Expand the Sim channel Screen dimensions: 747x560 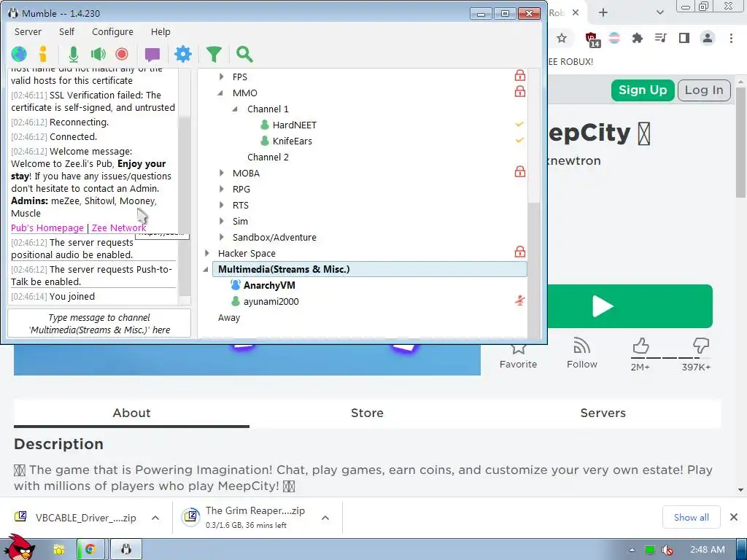222,221
